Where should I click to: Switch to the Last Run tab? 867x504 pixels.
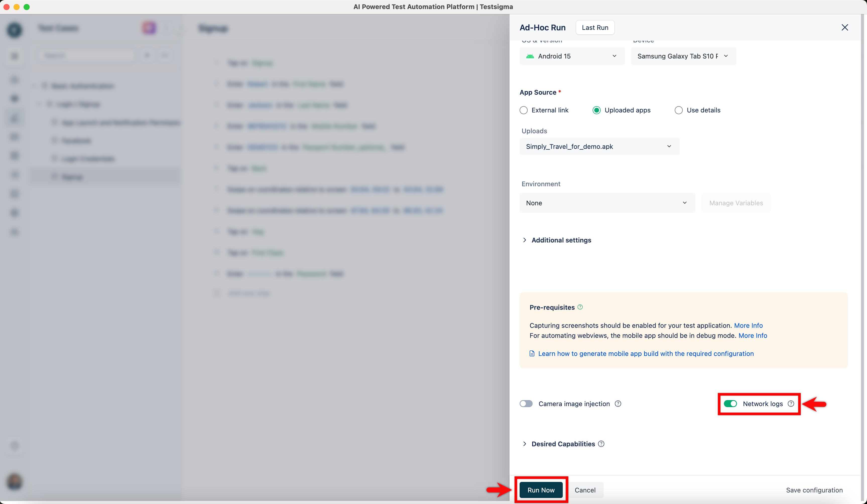coord(595,27)
